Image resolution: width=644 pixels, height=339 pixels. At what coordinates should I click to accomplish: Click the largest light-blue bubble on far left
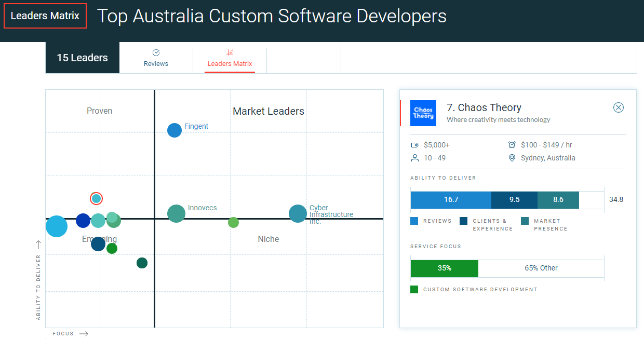tap(57, 226)
